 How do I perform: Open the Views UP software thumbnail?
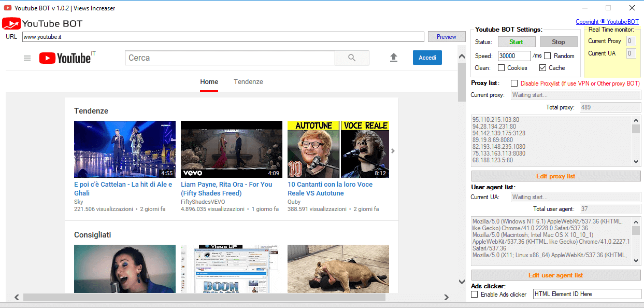(232, 269)
